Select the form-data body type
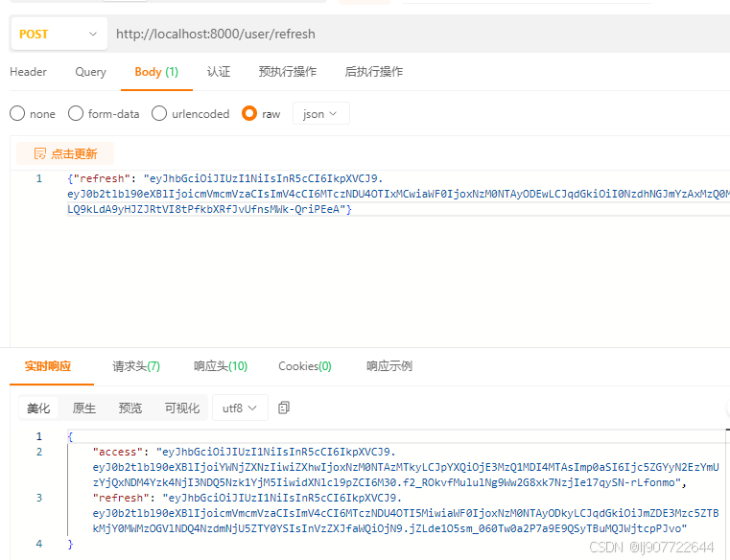Viewport: 730px width, 560px height. coord(104,113)
